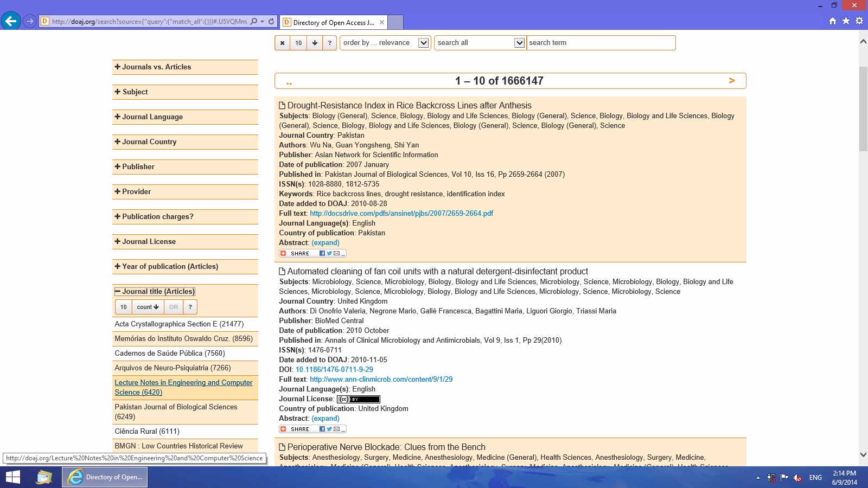Click the document icon beside Drought-Resistance Index title

tap(282, 106)
